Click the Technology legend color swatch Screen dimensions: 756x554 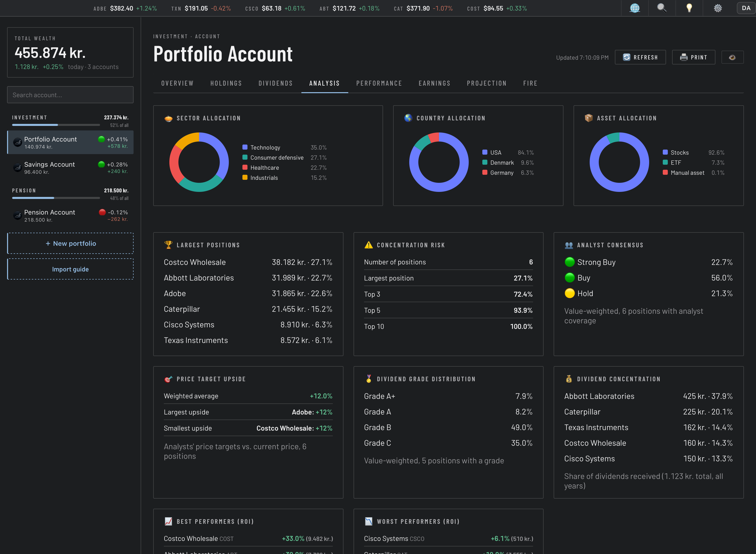coord(245,147)
